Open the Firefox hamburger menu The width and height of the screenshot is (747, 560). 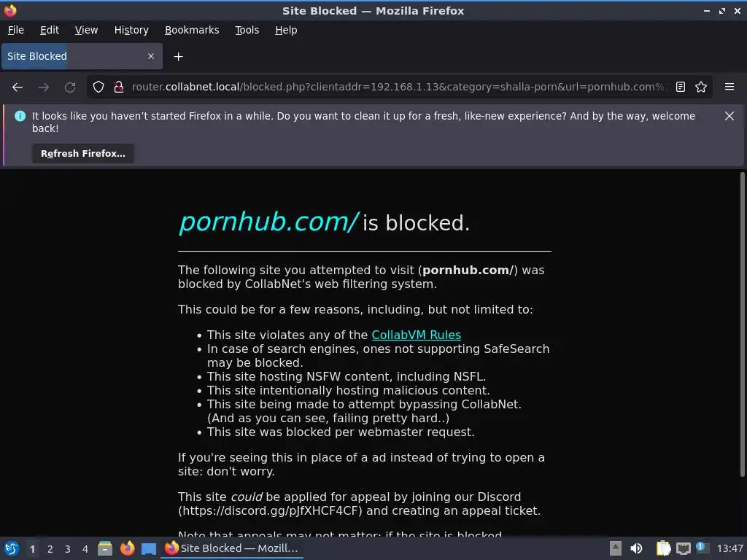[729, 87]
